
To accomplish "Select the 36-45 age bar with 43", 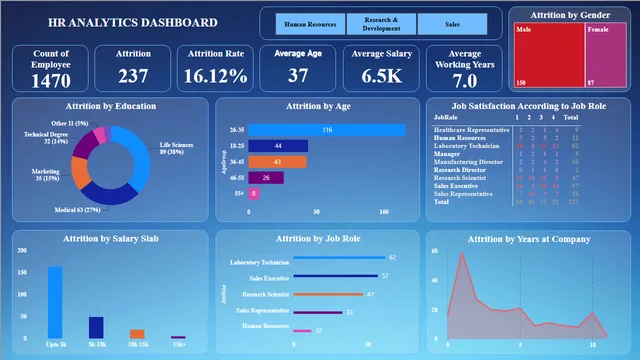I will pyautogui.click(x=277, y=162).
